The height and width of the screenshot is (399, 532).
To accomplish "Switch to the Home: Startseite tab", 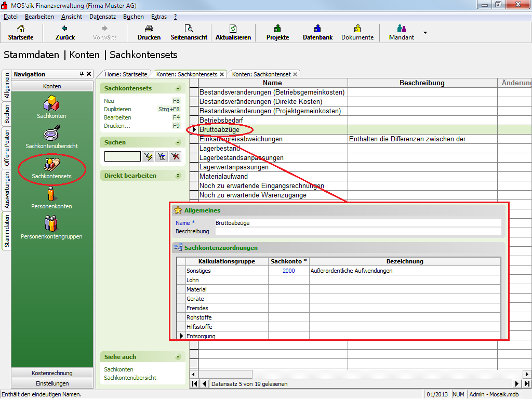I will 126,74.
